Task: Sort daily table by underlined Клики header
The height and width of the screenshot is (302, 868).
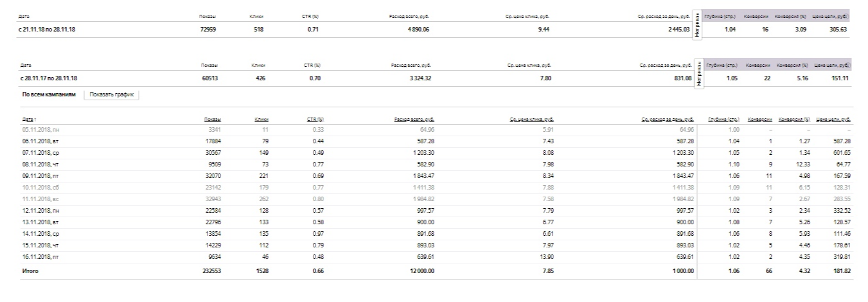Action: tap(261, 119)
